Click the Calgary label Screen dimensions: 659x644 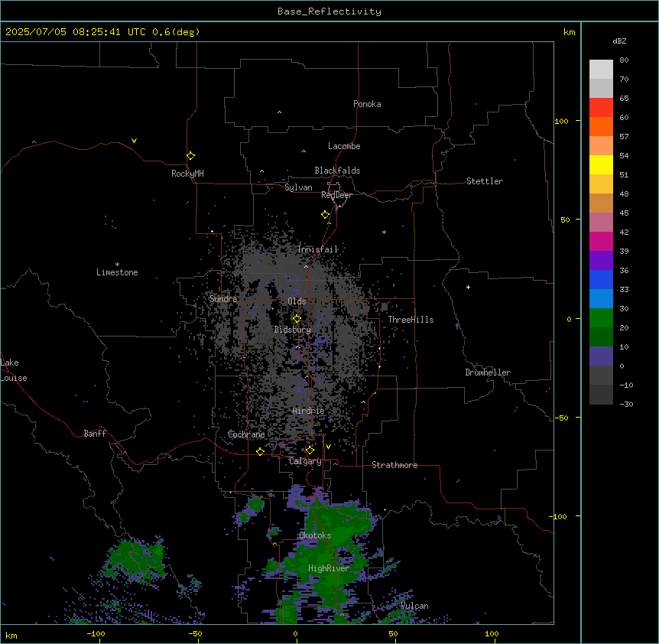point(305,461)
